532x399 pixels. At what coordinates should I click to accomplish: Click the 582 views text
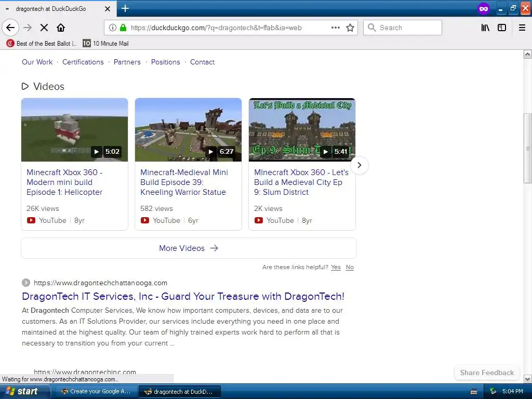(x=156, y=208)
